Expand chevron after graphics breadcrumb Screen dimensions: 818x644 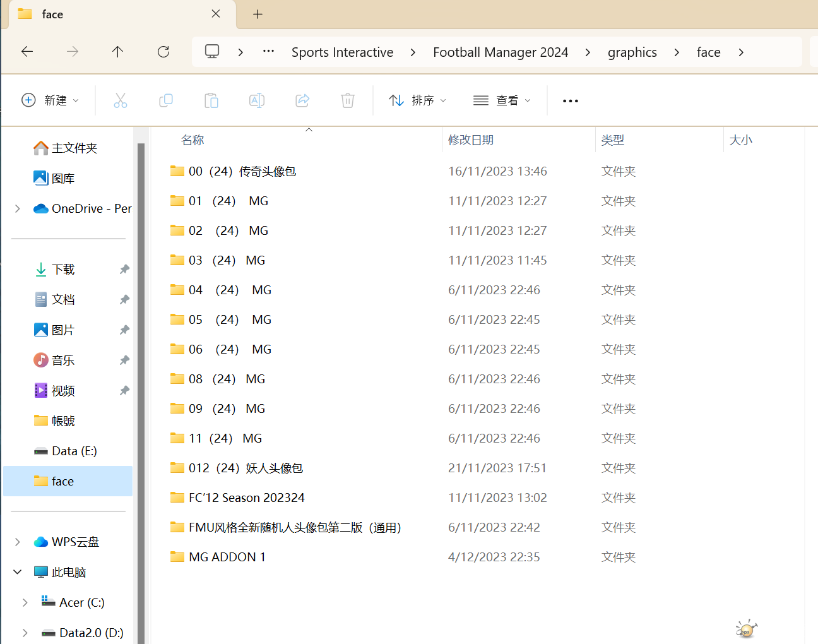pyautogui.click(x=677, y=52)
